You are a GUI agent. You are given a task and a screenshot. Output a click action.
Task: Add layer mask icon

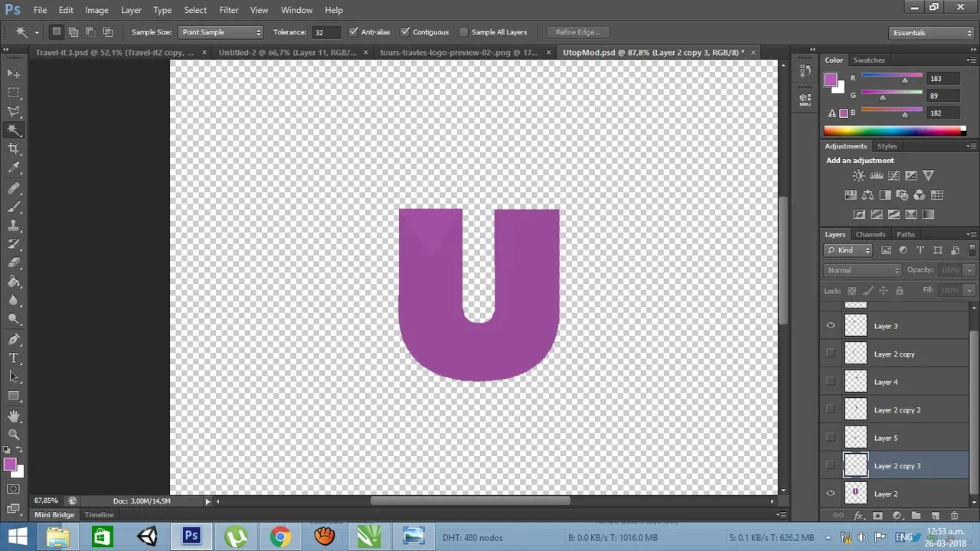click(877, 516)
